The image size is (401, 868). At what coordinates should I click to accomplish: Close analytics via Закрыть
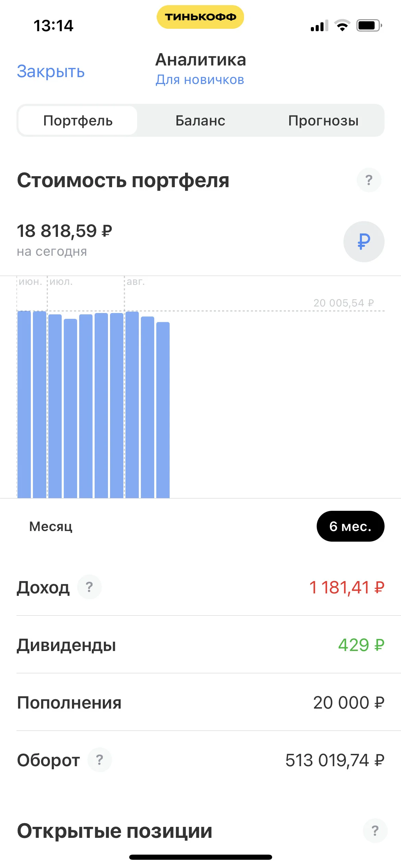tap(51, 71)
